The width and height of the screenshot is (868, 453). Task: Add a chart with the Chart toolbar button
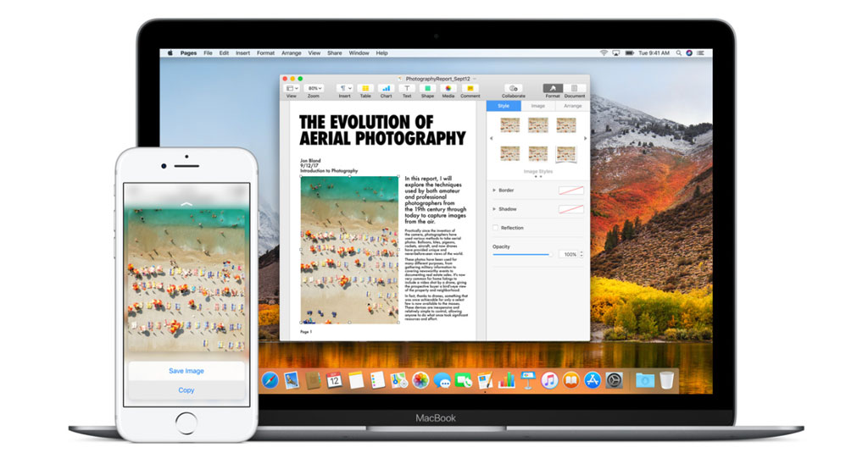387,91
